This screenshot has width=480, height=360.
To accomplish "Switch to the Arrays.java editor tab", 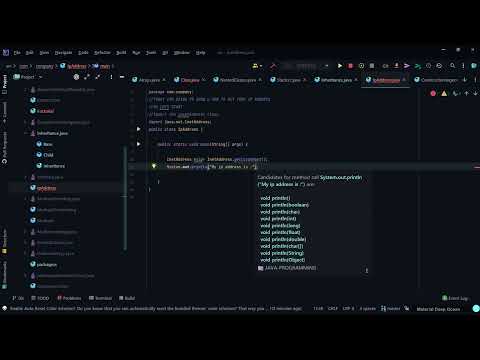I will pos(149,80).
